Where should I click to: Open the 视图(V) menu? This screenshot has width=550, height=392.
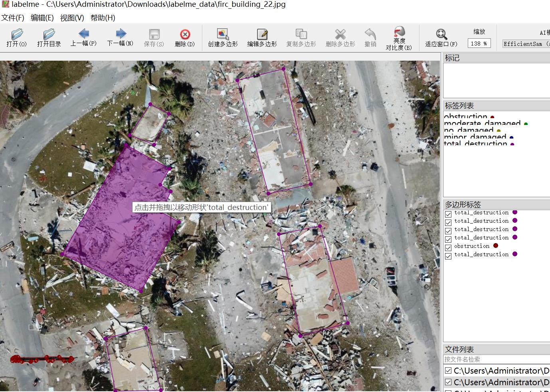(72, 18)
